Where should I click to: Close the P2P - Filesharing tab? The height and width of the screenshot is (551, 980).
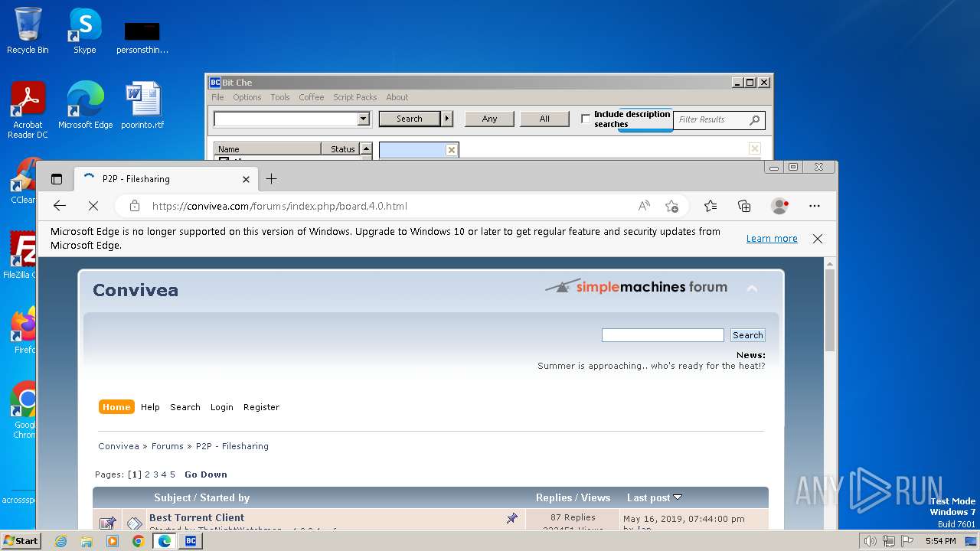[246, 179]
